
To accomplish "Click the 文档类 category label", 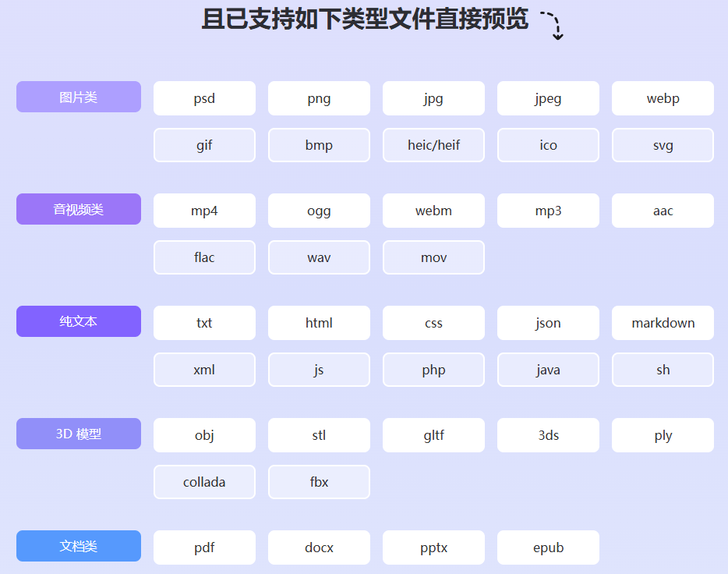I will pyautogui.click(x=78, y=546).
